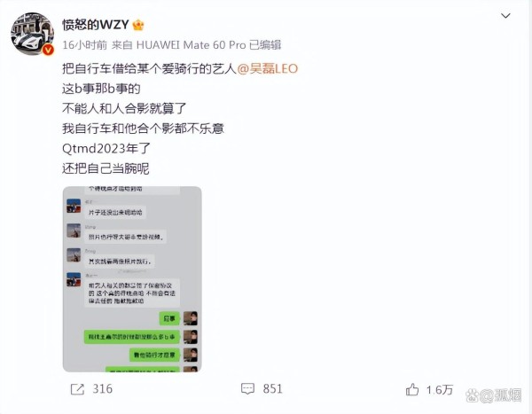Click the HUAWEI Mate 60 Pro source text
532x414 pixels.
[x=191, y=45]
